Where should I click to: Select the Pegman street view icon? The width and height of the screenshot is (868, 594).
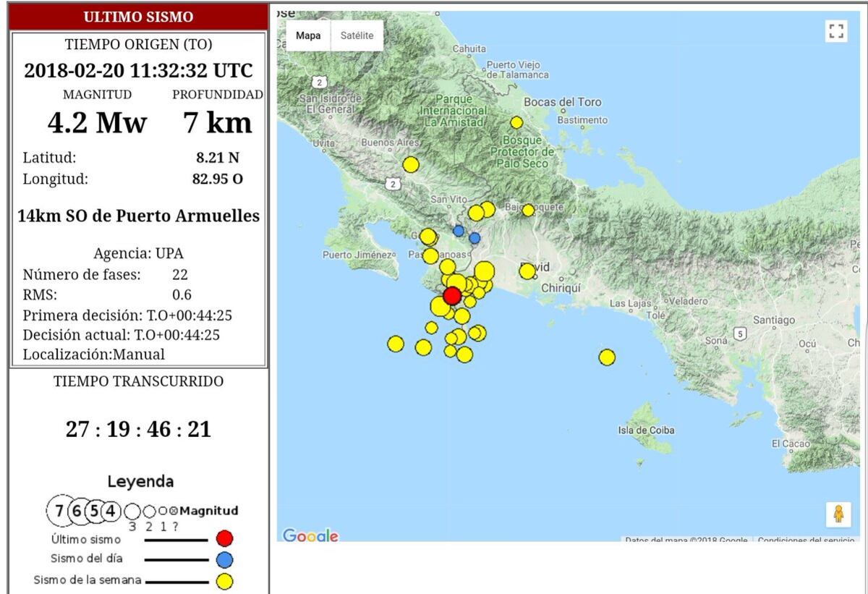coord(837,514)
